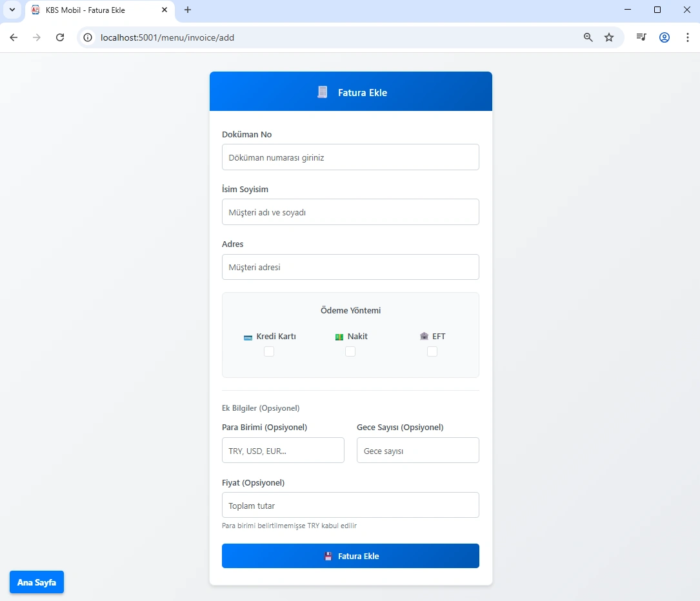700x601 pixels.
Task: View site information icon beside URL
Action: [89, 37]
